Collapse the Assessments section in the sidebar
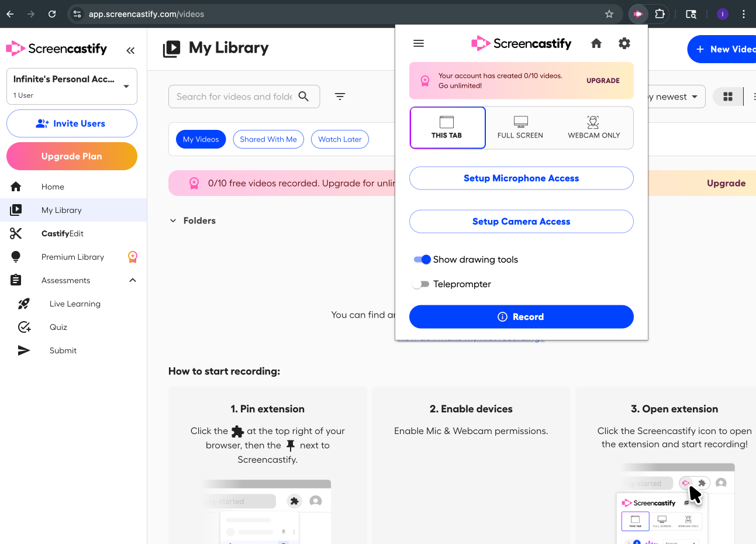This screenshot has width=756, height=544. click(133, 280)
